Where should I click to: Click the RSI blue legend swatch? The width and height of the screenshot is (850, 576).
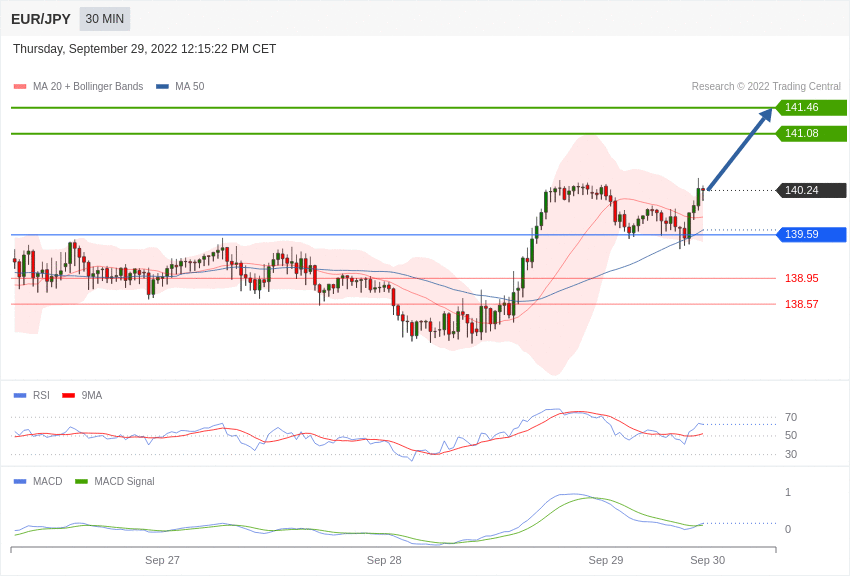pyautogui.click(x=20, y=396)
